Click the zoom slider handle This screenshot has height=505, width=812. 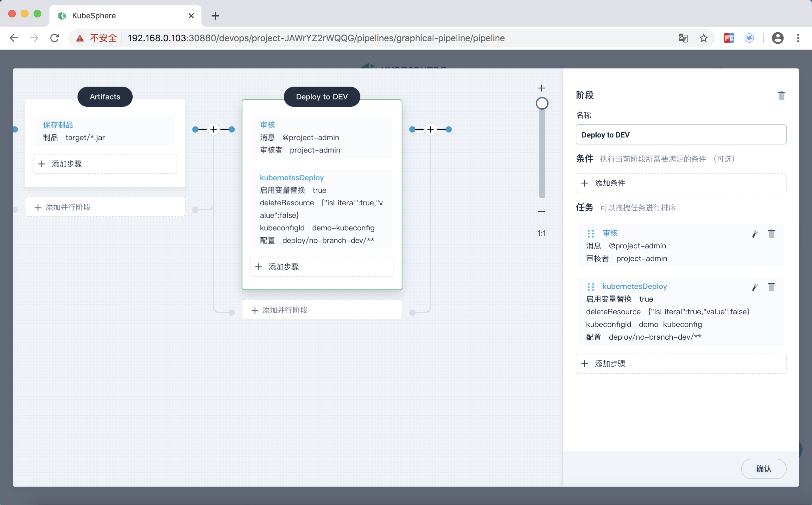click(542, 103)
